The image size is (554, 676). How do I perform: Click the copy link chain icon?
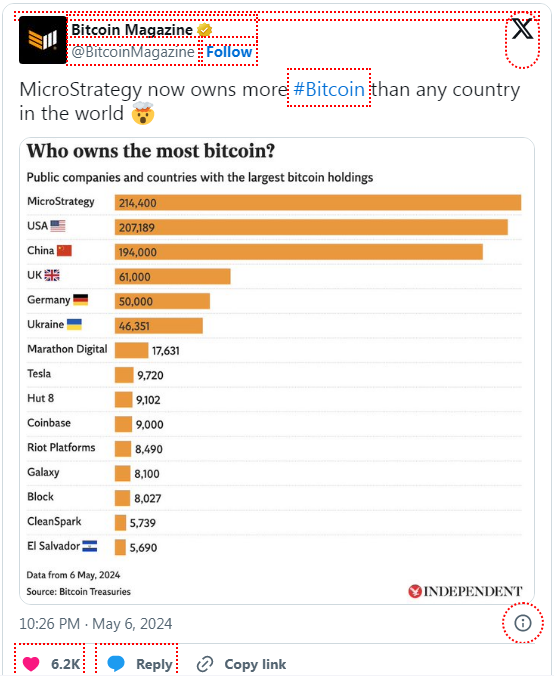point(205,664)
